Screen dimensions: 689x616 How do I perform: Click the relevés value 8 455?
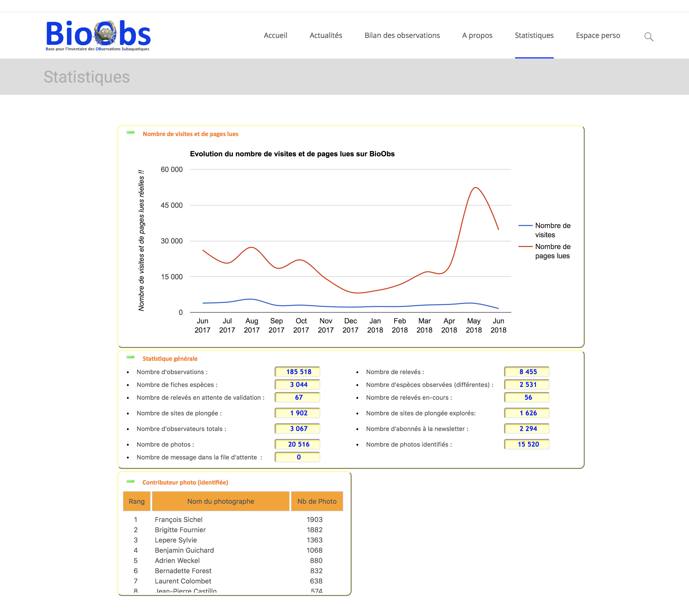point(527,372)
